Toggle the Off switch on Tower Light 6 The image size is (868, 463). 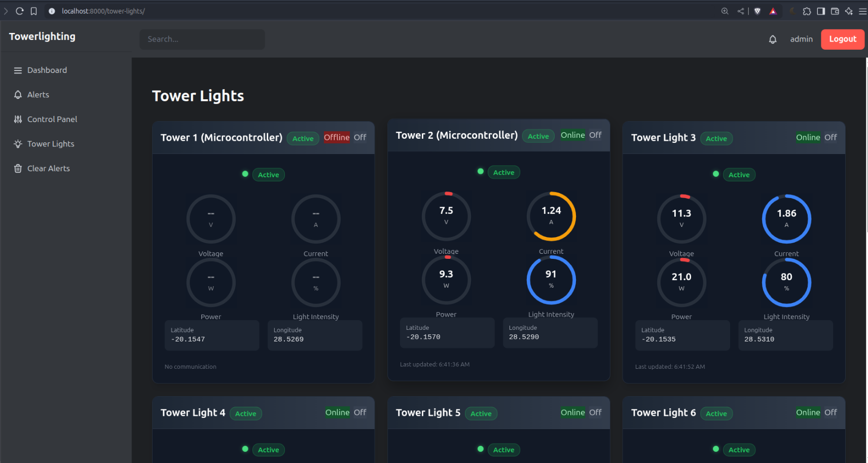[x=830, y=412]
